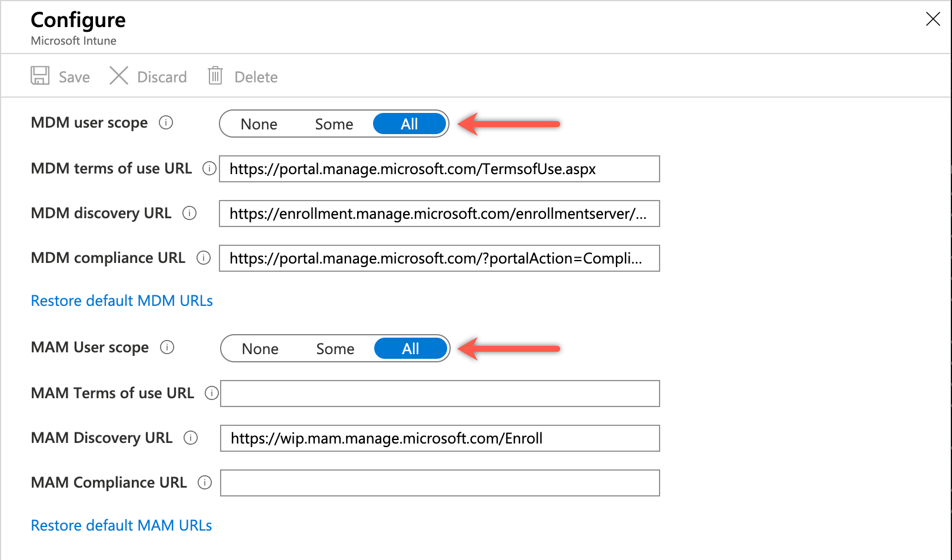The height and width of the screenshot is (560, 952).
Task: Click the Save icon
Action: (39, 76)
